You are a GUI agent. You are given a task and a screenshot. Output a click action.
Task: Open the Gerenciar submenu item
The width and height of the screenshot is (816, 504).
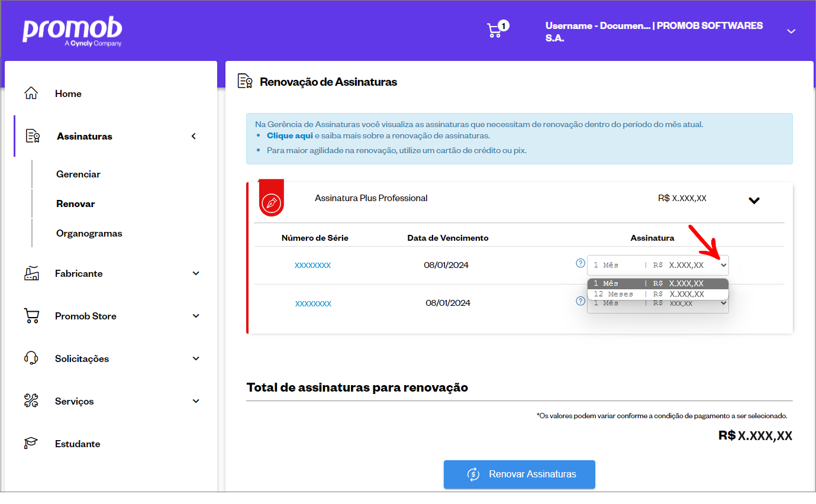pyautogui.click(x=78, y=174)
